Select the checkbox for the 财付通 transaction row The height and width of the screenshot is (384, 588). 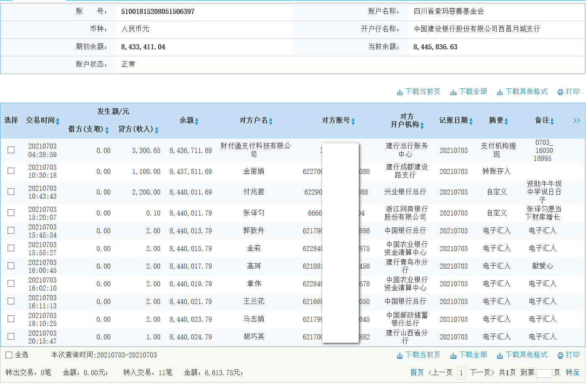pos(11,149)
